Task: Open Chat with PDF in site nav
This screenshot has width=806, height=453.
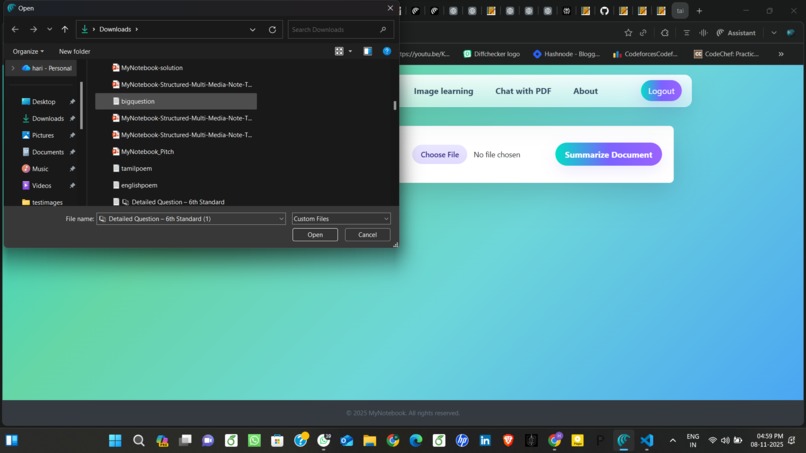Action: coord(523,91)
